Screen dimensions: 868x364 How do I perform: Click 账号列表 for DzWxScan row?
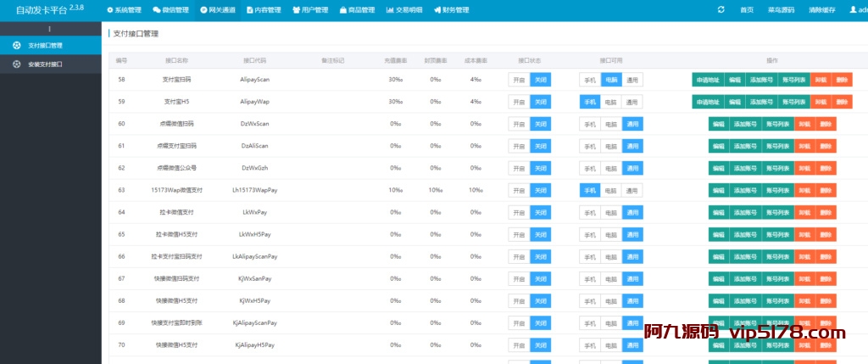778,124
